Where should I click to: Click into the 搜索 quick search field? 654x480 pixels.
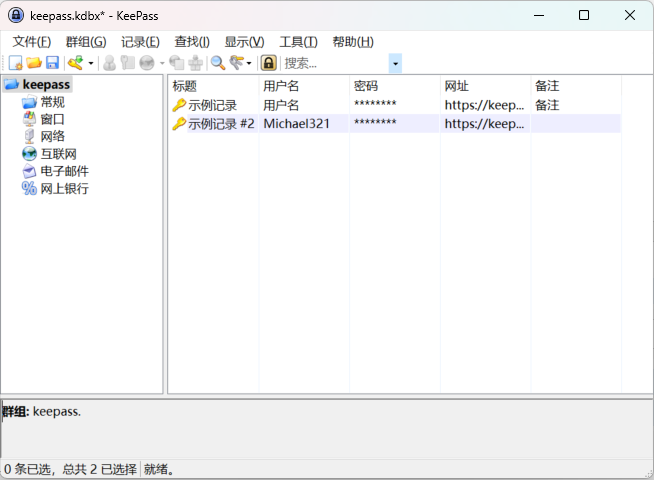pos(336,63)
